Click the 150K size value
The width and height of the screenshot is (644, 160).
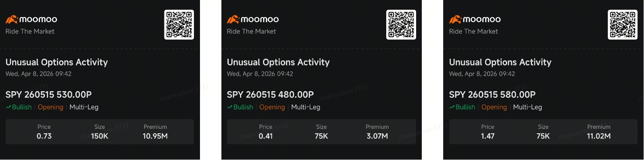[x=99, y=136]
